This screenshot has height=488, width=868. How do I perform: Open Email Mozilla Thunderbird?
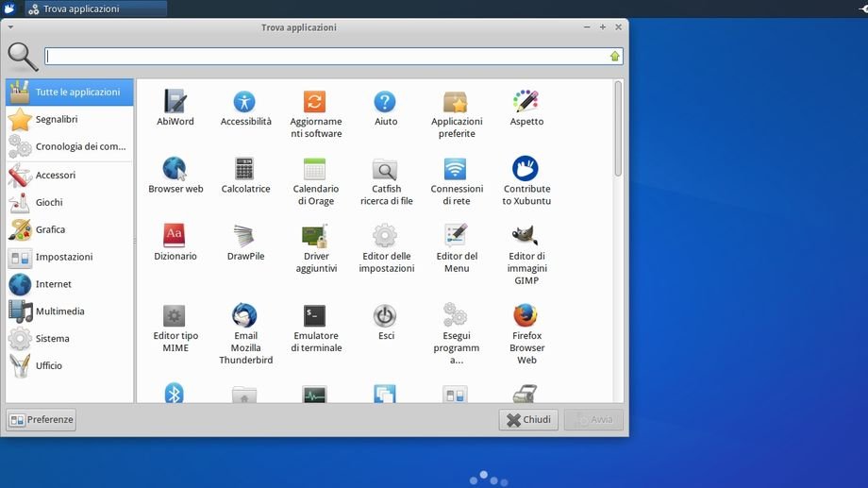tap(245, 316)
